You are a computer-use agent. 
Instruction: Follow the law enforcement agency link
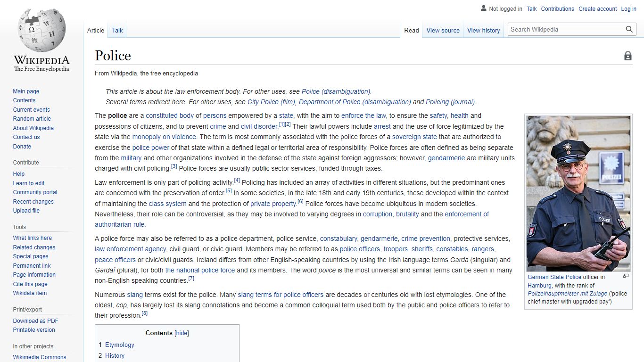pyautogui.click(x=130, y=249)
